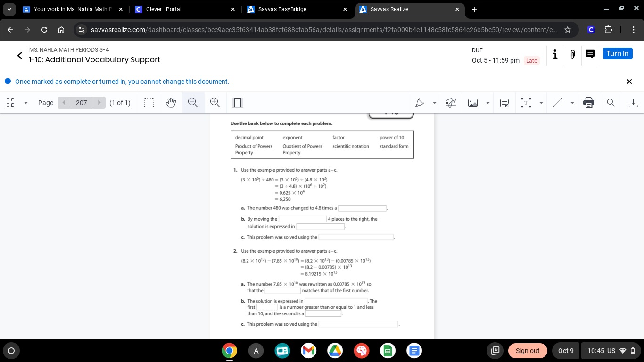Select the hand pan tool
Viewport: 644px width, 362px height.
[x=171, y=102]
